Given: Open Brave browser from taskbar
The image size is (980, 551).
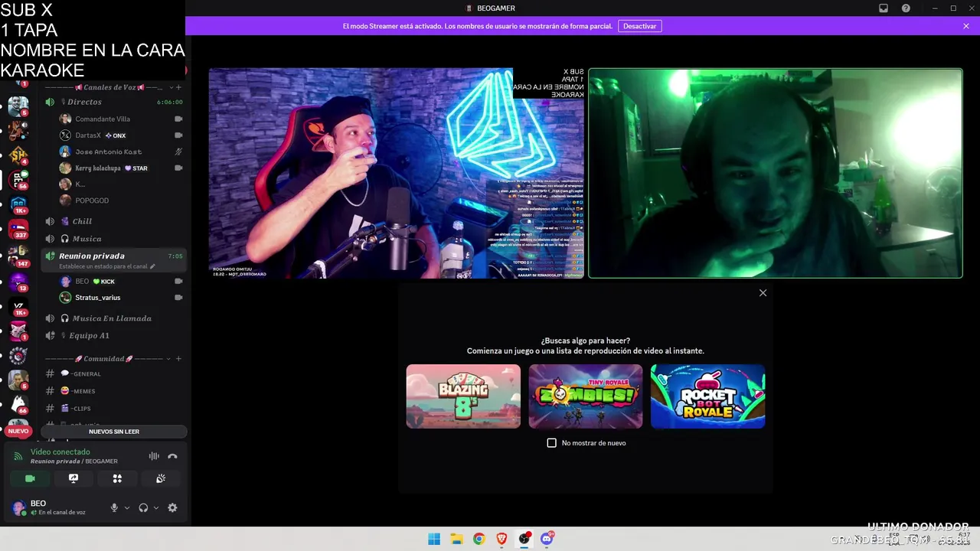Looking at the screenshot, I should point(501,539).
